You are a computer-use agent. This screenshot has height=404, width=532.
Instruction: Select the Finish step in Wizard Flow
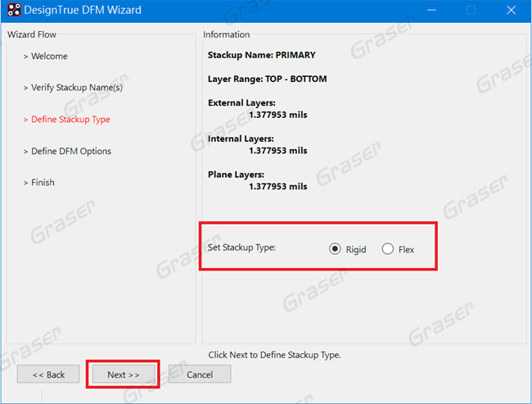click(x=43, y=183)
